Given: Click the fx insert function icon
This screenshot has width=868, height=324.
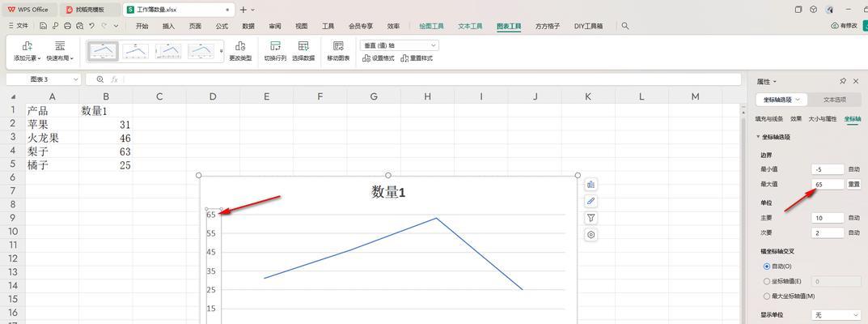Looking at the screenshot, I should (114, 79).
